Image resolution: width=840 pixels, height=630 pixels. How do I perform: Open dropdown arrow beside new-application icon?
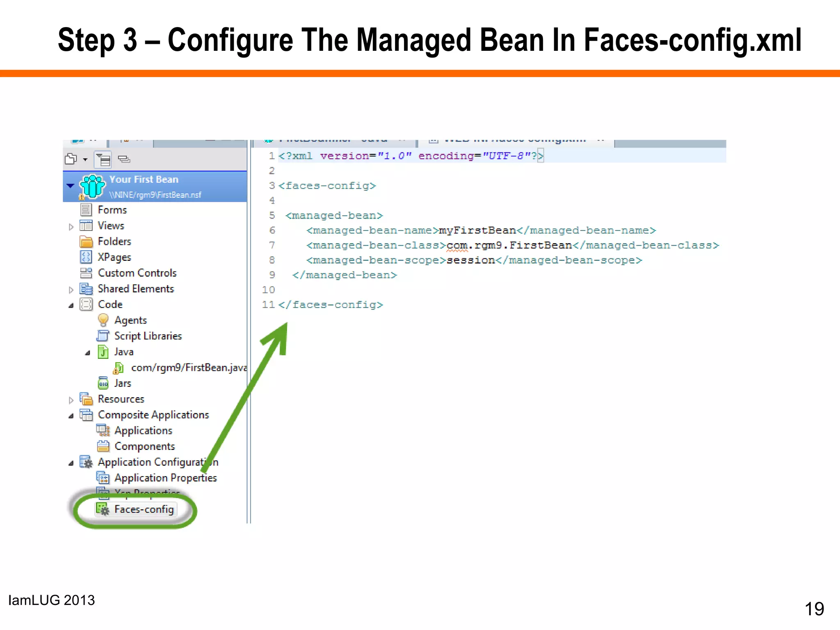point(85,160)
